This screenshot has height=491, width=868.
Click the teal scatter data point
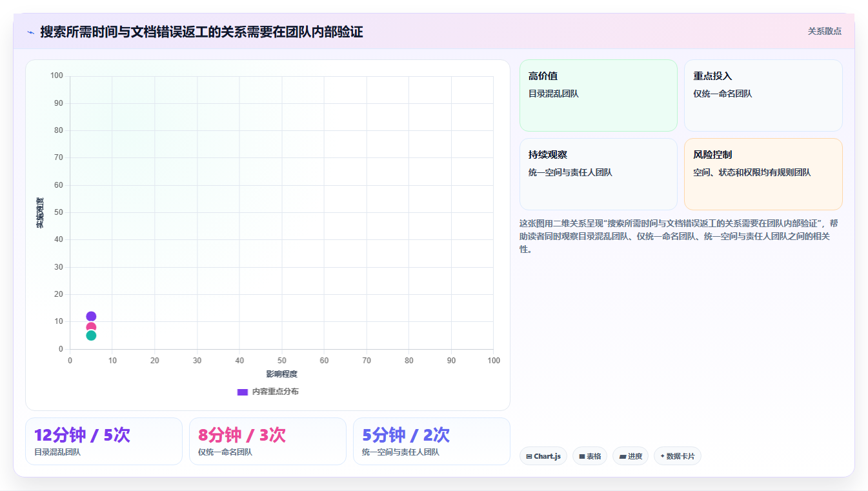pyautogui.click(x=91, y=336)
